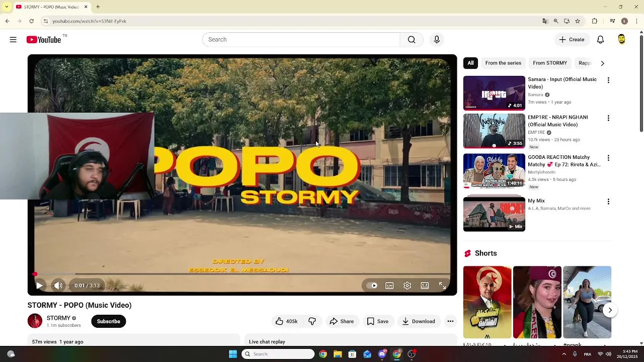The width and height of the screenshot is (644, 362).
Task: Open the STORMY channel avatar
Action: [35, 321]
